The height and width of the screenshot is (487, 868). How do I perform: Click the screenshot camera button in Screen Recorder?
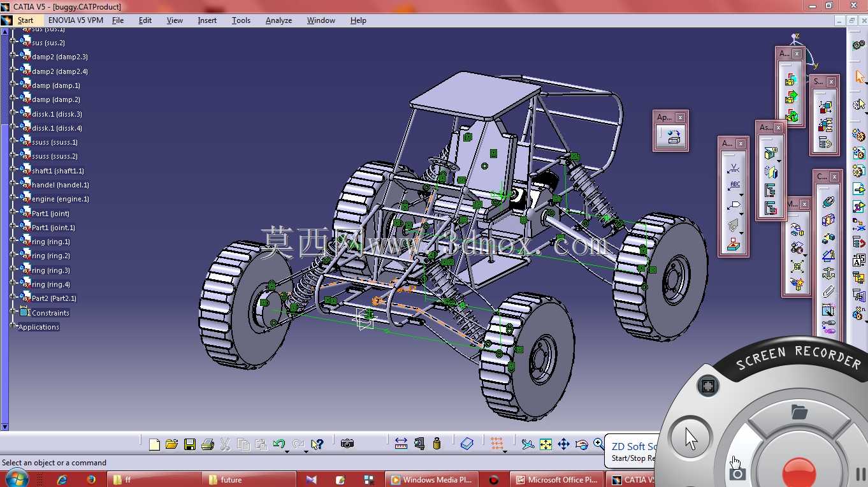(x=737, y=473)
